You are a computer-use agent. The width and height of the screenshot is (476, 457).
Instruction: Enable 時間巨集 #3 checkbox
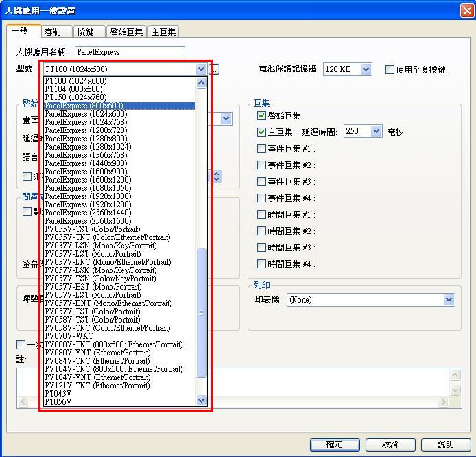pos(261,247)
